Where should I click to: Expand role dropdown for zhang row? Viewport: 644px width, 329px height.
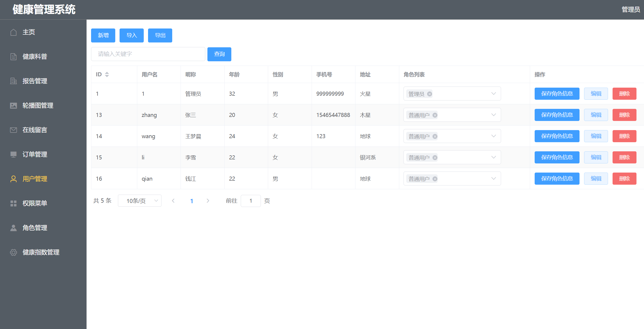[x=494, y=115]
